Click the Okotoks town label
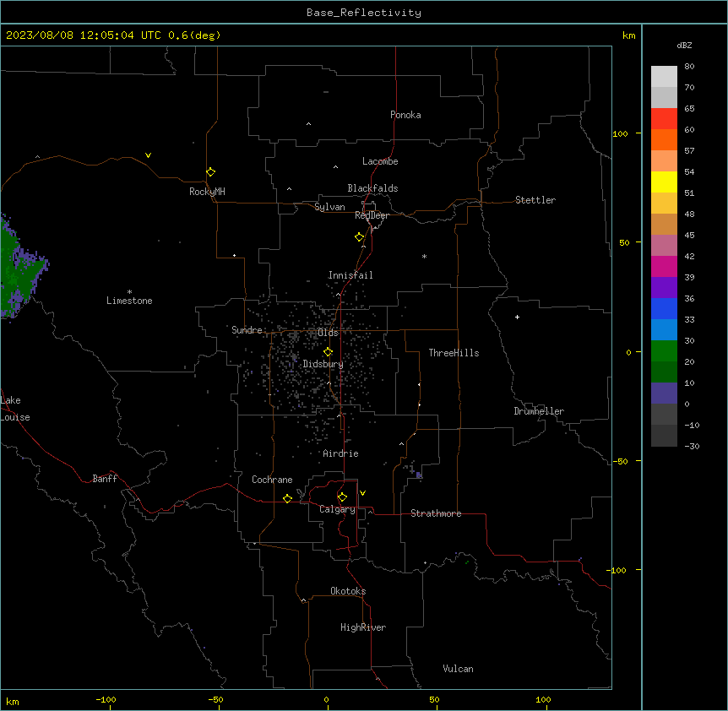The image size is (728, 711). [x=348, y=591]
